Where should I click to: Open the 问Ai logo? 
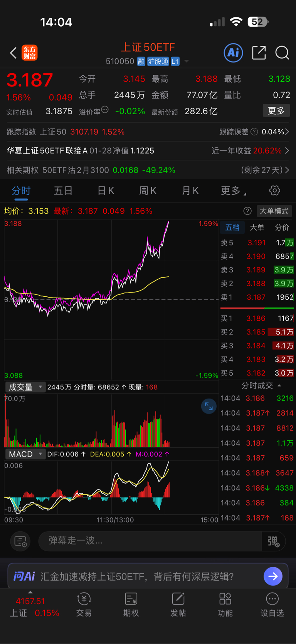point(24,576)
